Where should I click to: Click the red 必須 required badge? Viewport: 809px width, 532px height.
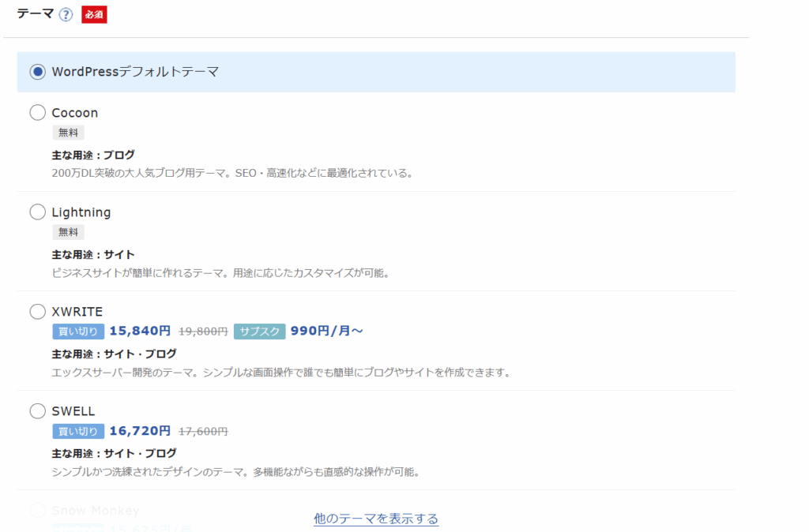[x=94, y=15]
